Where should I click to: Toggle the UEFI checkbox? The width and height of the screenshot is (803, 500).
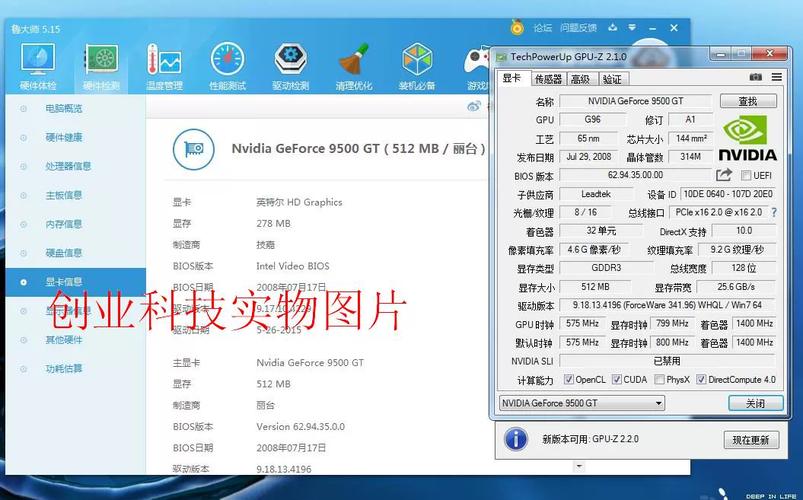(746, 176)
